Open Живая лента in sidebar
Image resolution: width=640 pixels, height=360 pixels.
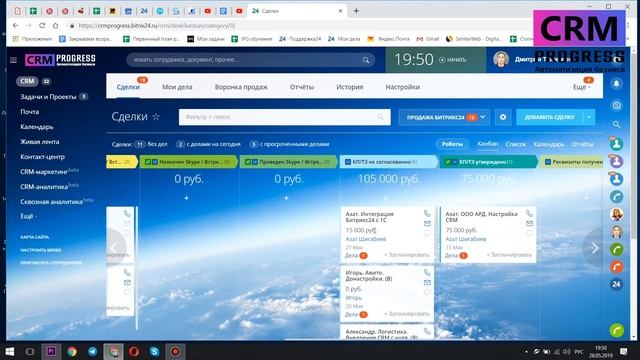point(40,142)
